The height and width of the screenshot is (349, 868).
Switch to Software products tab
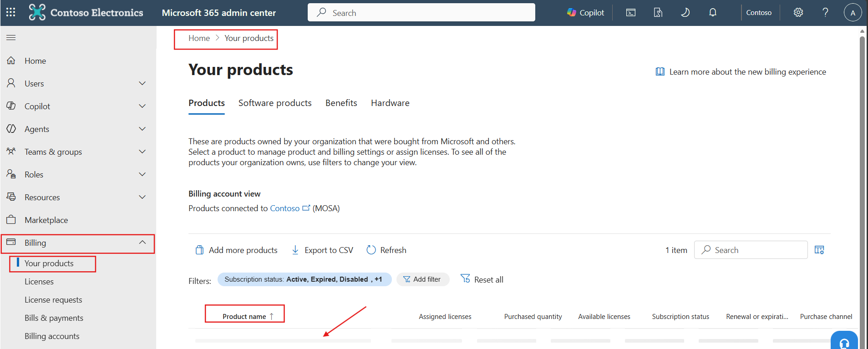point(275,103)
